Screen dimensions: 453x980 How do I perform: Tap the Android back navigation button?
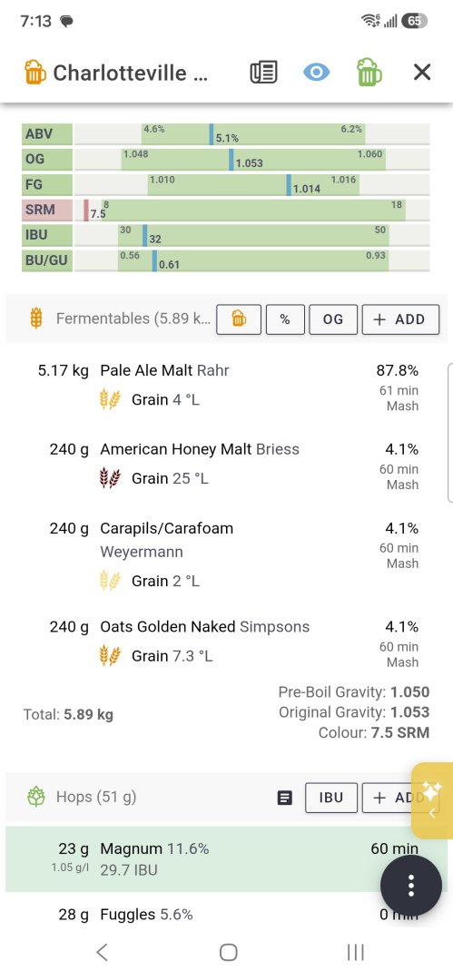coord(103,952)
